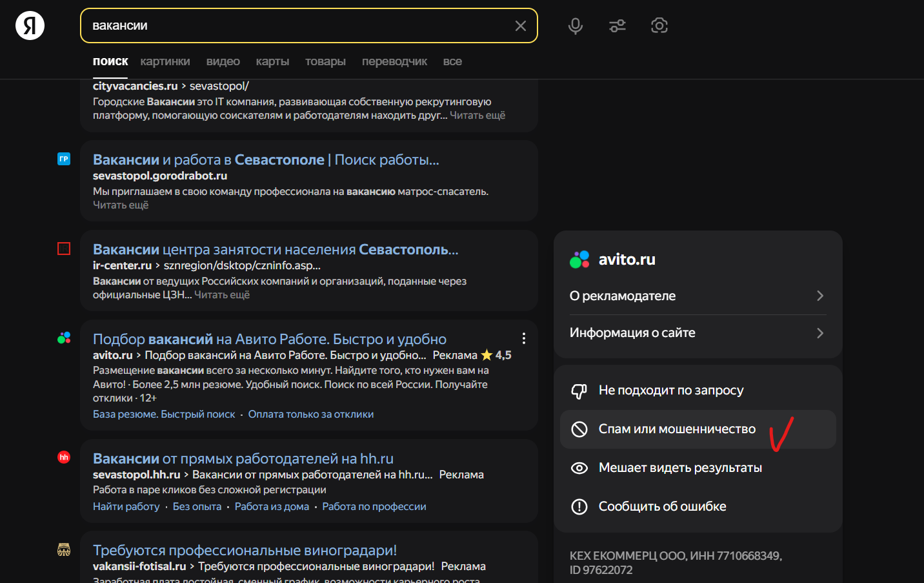Screen dimensions: 924x583
Task: Open avito.ru URL link in ad
Action: point(113,355)
